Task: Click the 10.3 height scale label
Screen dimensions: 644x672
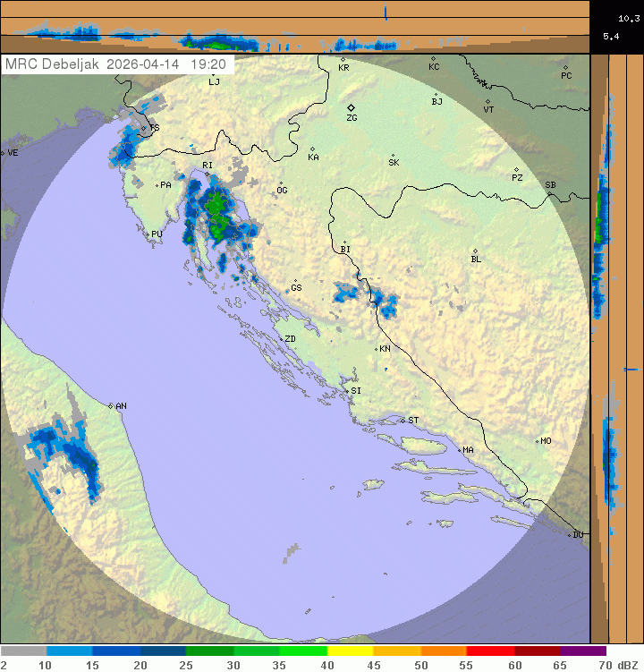Action: (627, 18)
